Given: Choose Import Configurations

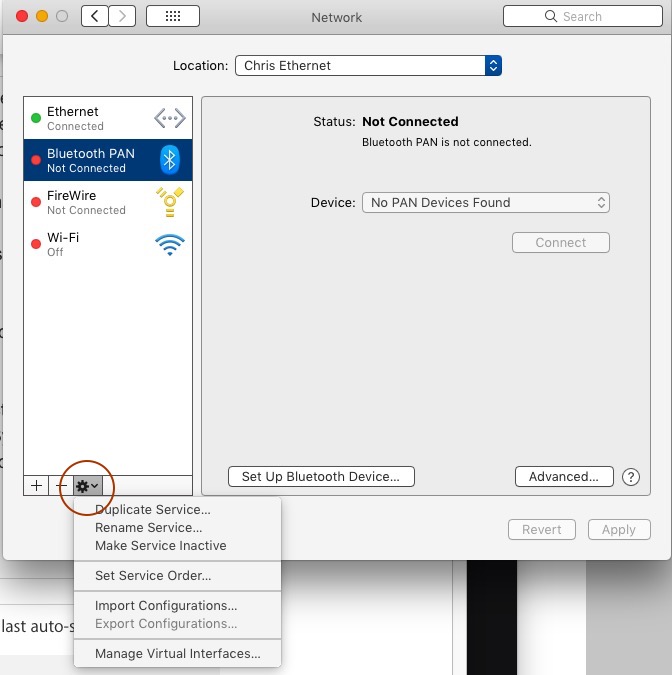Looking at the screenshot, I should [x=177, y=605].
